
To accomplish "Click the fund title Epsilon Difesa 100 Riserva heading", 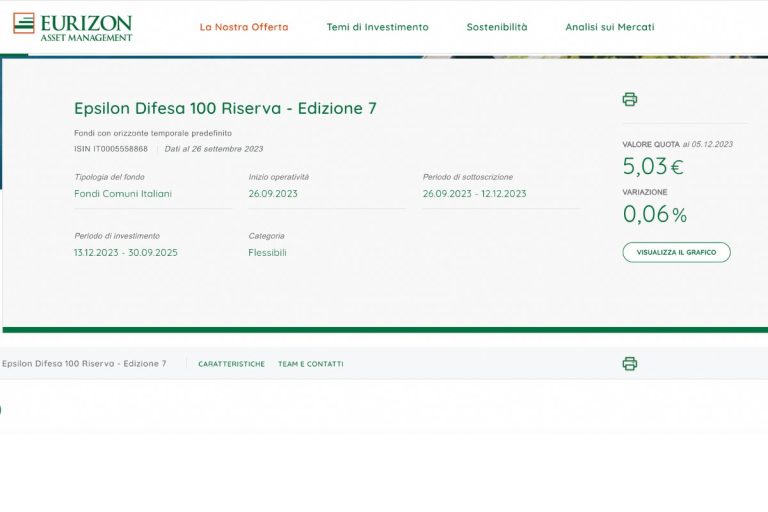I will click(225, 108).
